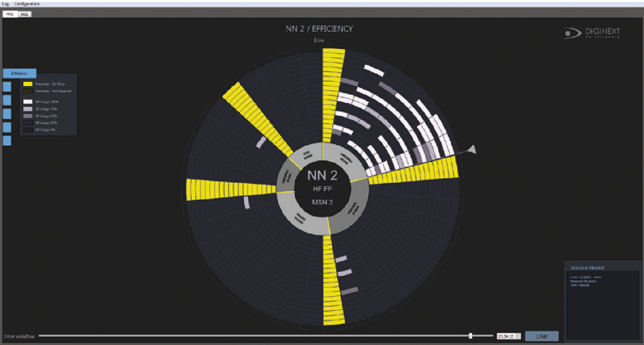
Task: Click the yellow Preamble On Time legend swatch
Action: click(x=28, y=84)
